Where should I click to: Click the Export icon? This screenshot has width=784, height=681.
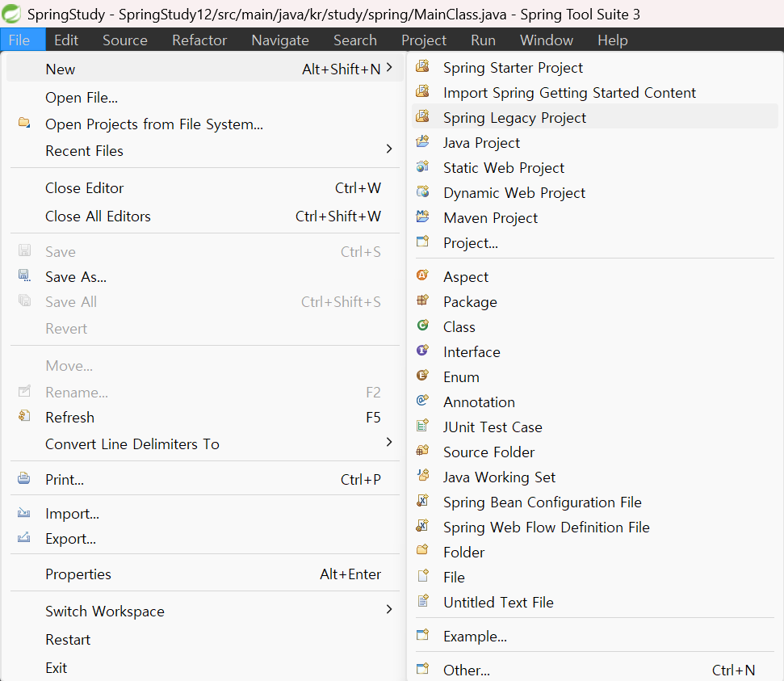(x=24, y=538)
